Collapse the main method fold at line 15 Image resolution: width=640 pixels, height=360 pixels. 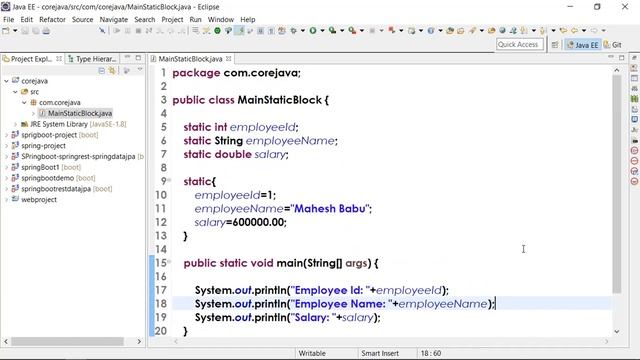[x=169, y=262]
